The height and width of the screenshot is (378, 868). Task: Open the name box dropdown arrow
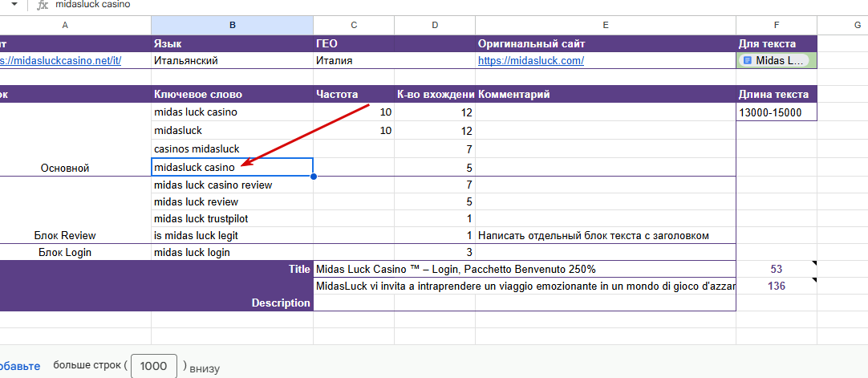click(x=14, y=5)
